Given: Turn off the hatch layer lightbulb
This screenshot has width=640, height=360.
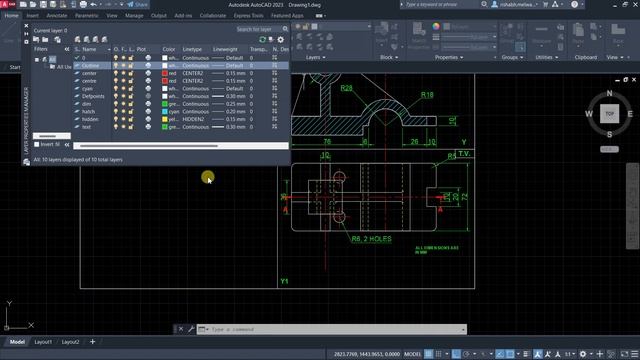Looking at the screenshot, I should (116, 111).
